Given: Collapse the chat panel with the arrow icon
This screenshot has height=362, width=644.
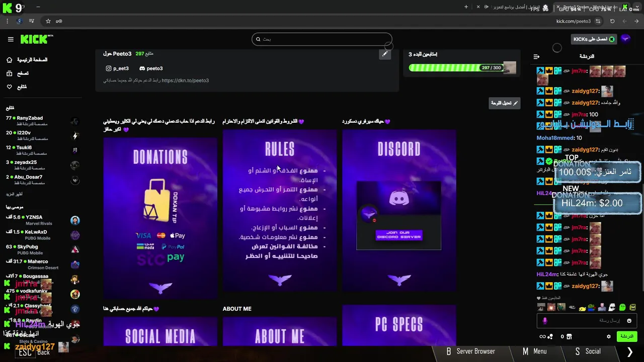Looking at the screenshot, I should click(x=536, y=57).
